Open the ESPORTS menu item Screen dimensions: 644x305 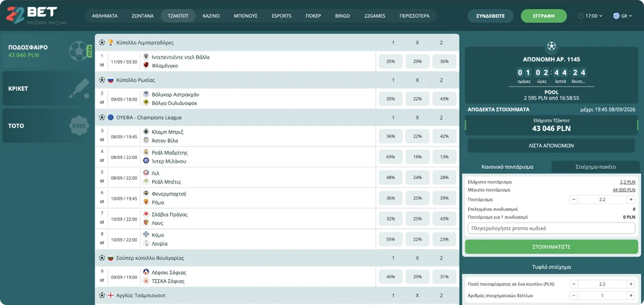(x=281, y=16)
